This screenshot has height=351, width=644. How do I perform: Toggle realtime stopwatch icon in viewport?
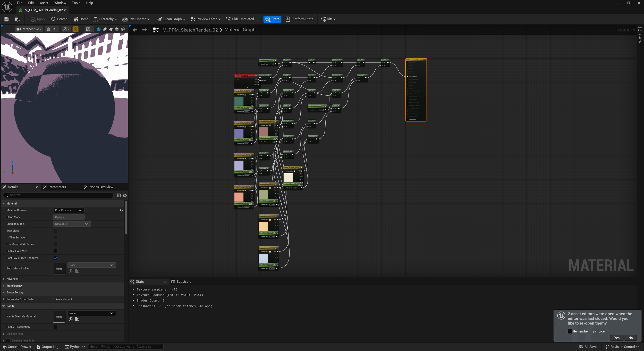75,29
